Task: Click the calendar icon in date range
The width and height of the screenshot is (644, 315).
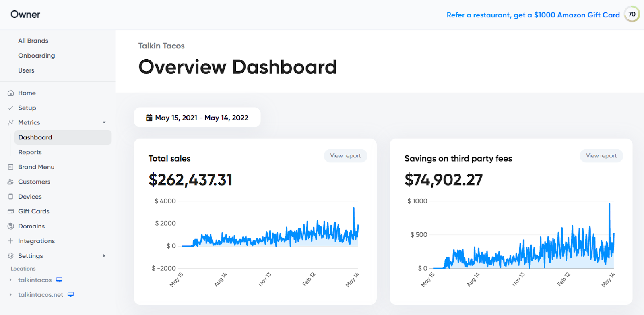Action: tap(149, 118)
